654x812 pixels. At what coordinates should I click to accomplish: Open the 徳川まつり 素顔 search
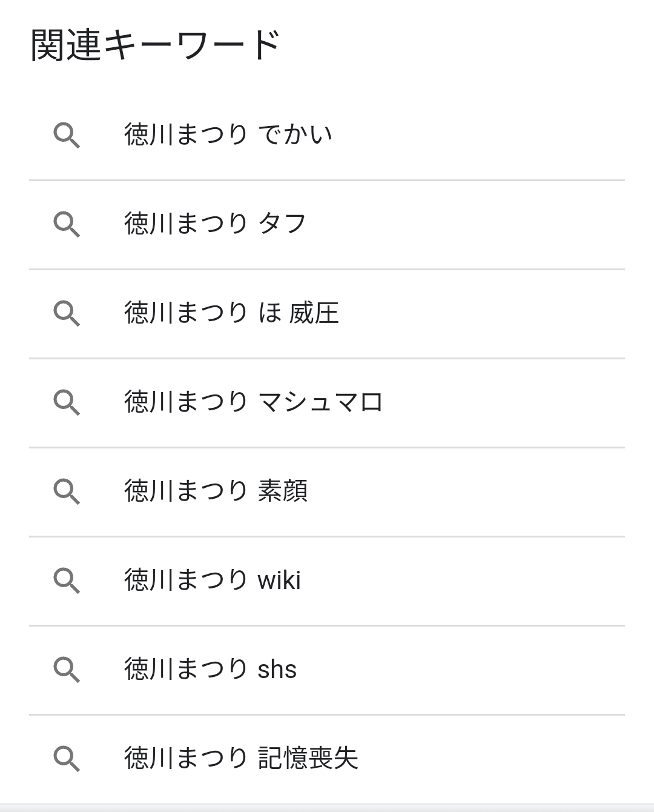pos(216,491)
